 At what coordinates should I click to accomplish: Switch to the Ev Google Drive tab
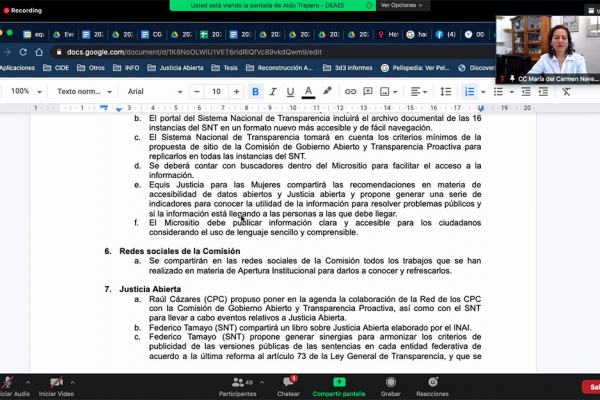tap(64, 34)
